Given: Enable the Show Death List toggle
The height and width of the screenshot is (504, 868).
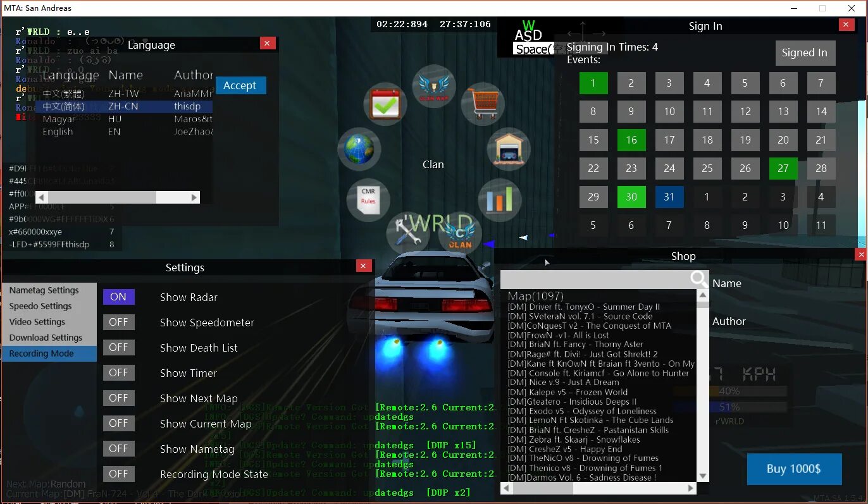Looking at the screenshot, I should 119,347.
